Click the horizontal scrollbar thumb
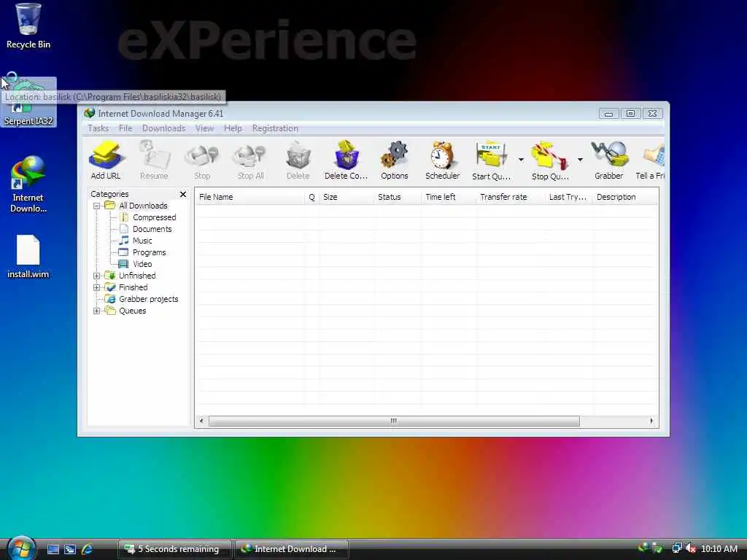This screenshot has width=747, height=560. pyautogui.click(x=394, y=421)
